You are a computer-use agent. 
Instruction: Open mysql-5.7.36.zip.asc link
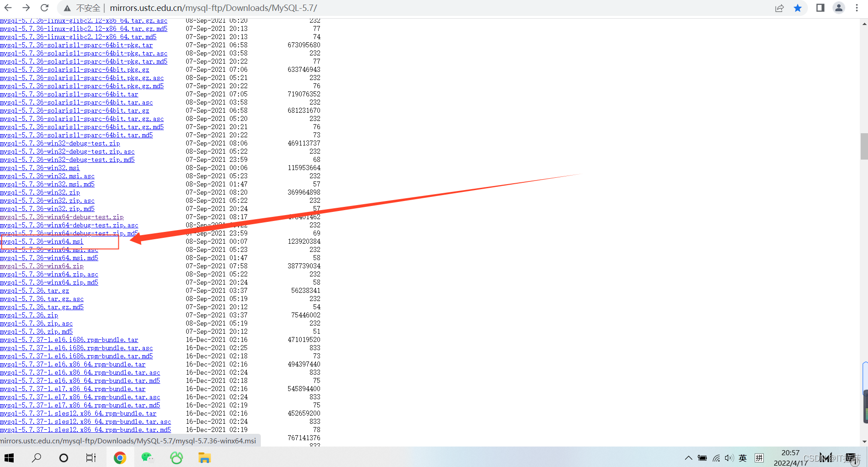[x=36, y=323]
